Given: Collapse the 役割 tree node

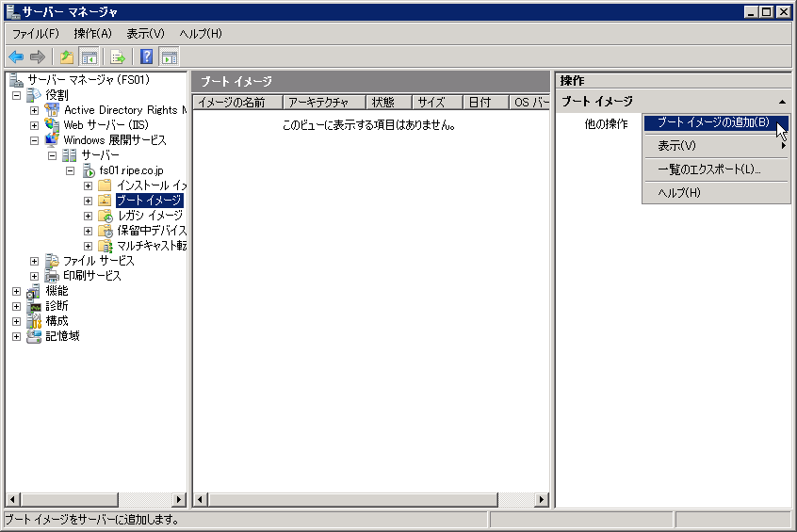Looking at the screenshot, I should tap(16, 95).
